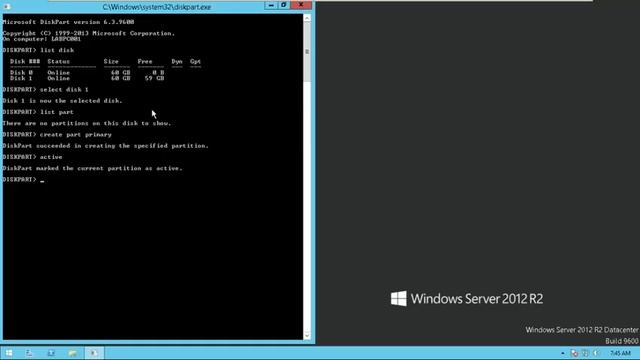Minimize the diskpart window
640x360 pixels.
point(271,5)
